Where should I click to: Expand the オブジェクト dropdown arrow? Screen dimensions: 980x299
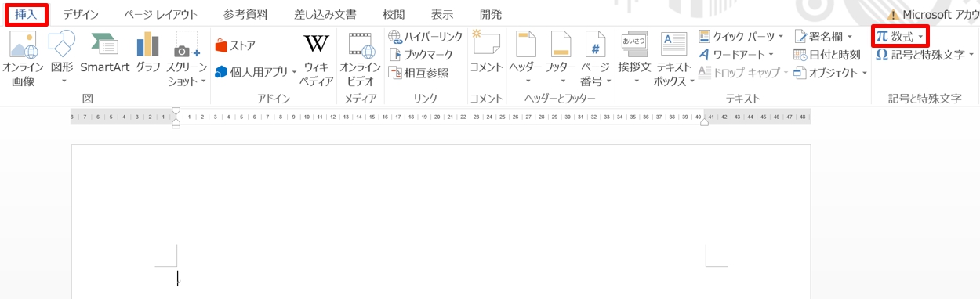[865, 74]
